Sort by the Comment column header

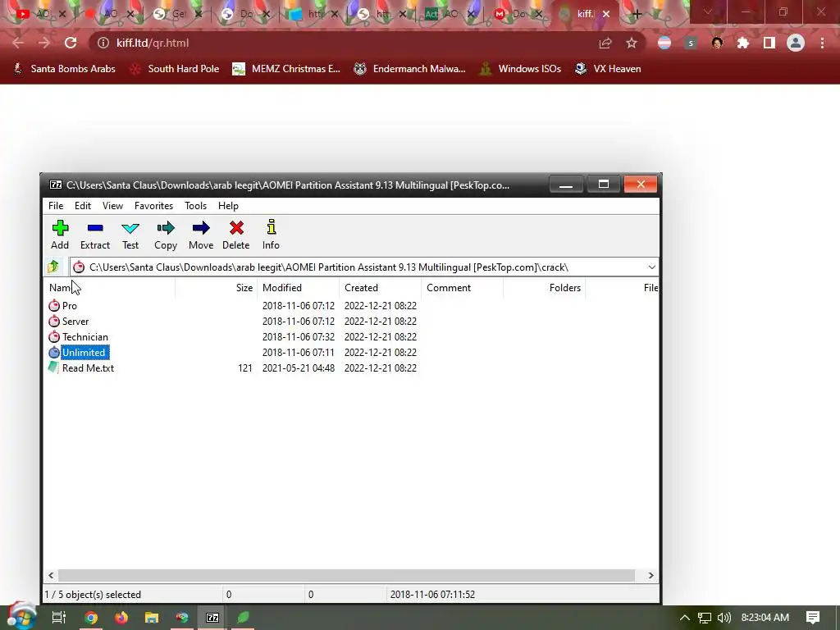pyautogui.click(x=463, y=288)
